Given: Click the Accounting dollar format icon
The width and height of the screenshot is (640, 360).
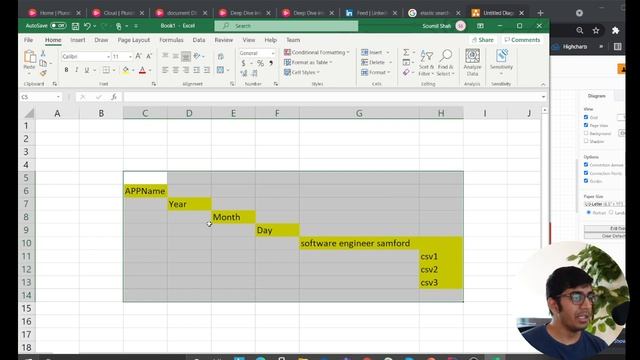Looking at the screenshot, I should [x=244, y=63].
